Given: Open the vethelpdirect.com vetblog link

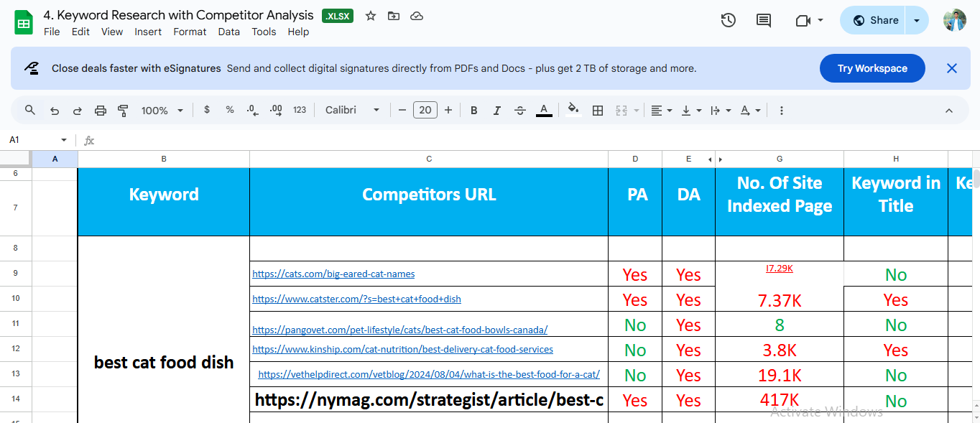Looking at the screenshot, I should (429, 374).
